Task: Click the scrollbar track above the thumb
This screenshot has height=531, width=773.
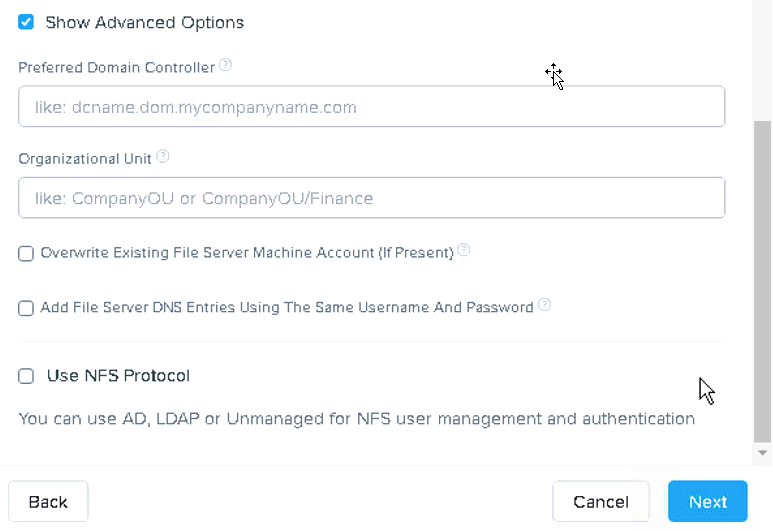Action: point(763,60)
